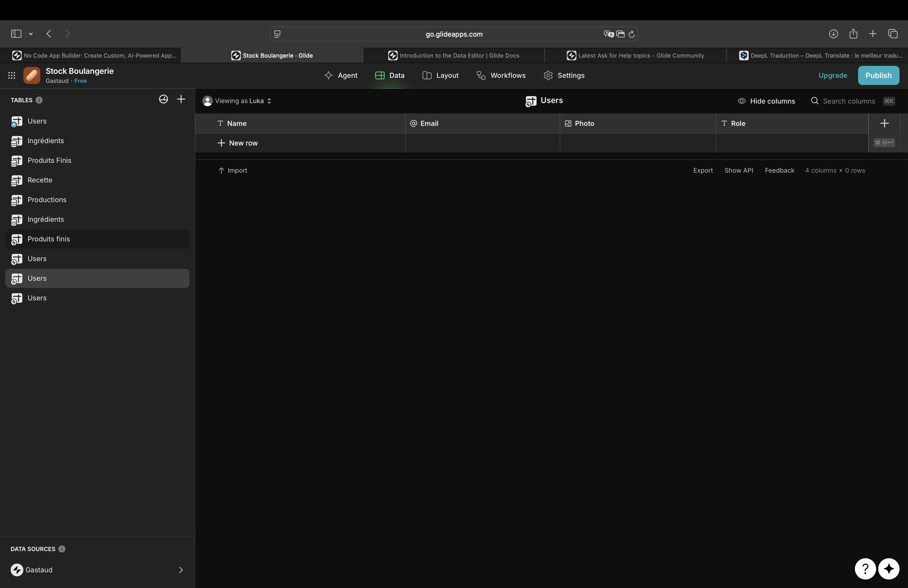Click the TABLES info icon
This screenshot has width=908, height=588.
(39, 100)
